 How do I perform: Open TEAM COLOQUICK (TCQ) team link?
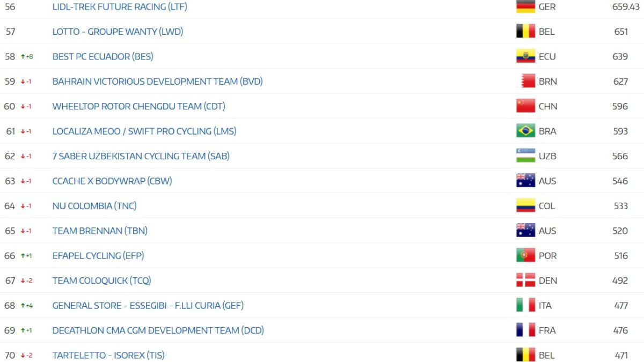101,280
